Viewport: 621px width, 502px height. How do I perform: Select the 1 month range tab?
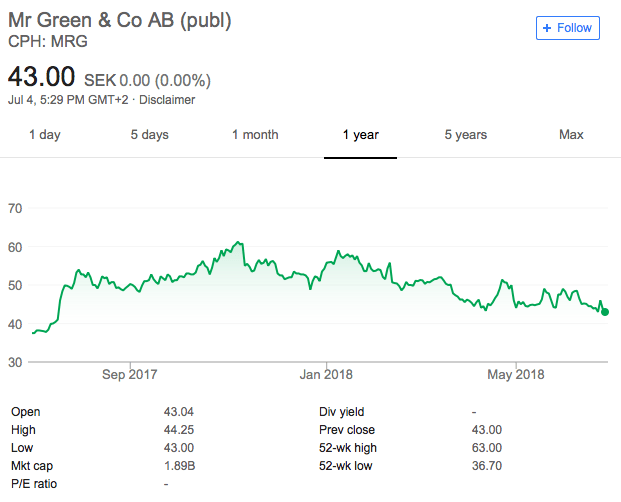(255, 135)
